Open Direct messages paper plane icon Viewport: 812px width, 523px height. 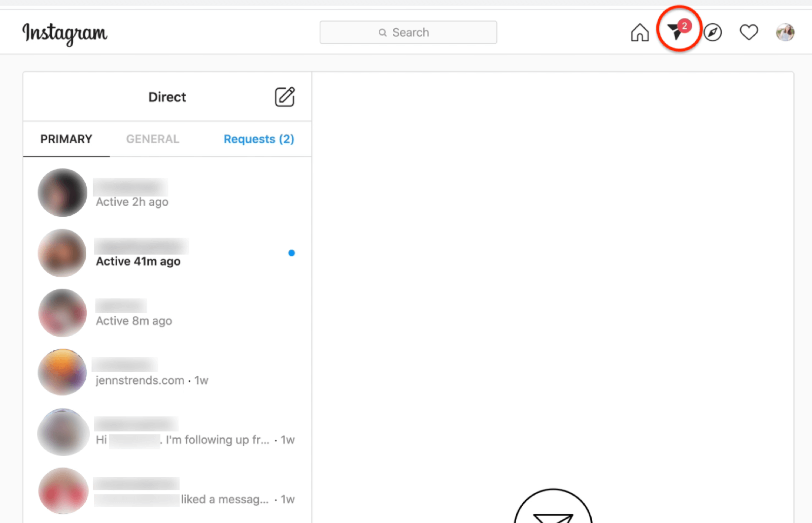[676, 31]
